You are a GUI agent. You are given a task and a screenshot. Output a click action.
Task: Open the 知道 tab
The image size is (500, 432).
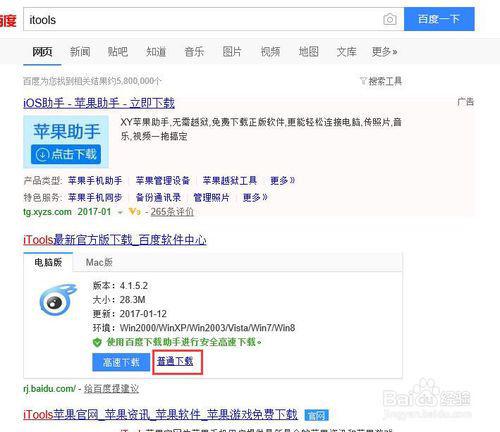point(156,52)
